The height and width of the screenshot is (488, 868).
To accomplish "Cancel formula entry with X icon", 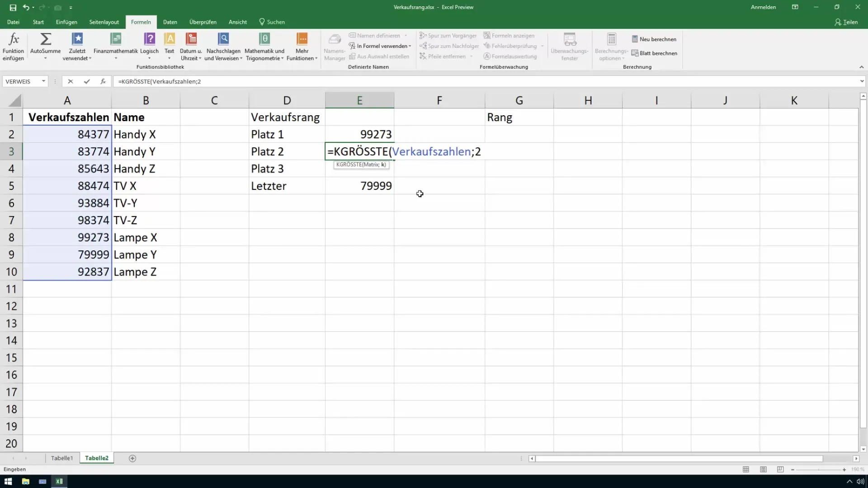I will click(x=70, y=81).
